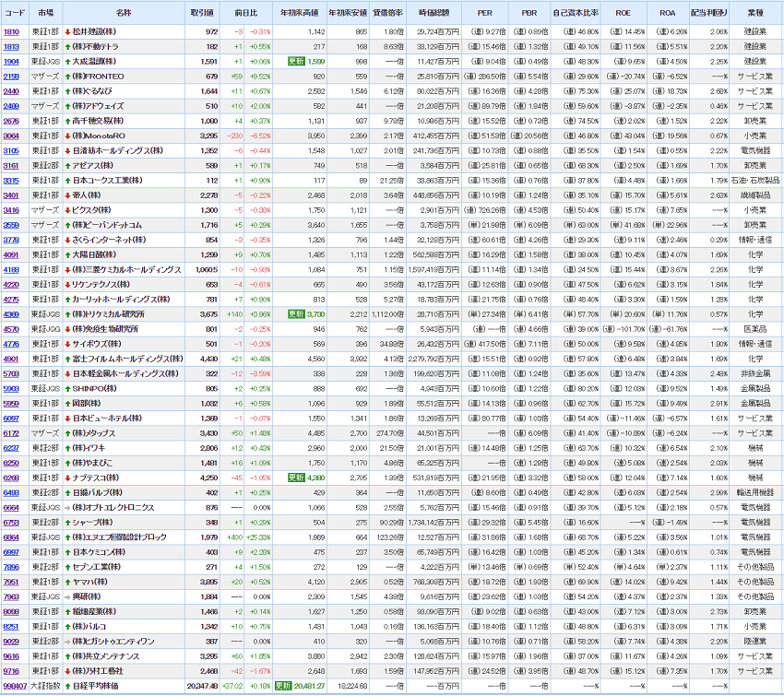Screen dimensions: 784x696
Task: Select the company name (株)共立メンテナンス
Action: 106,656
